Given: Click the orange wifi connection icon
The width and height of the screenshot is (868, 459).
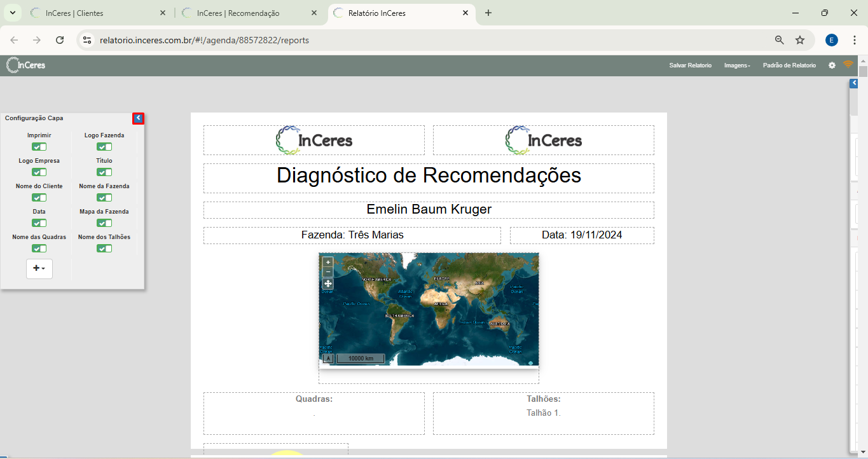Looking at the screenshot, I should tap(848, 64).
